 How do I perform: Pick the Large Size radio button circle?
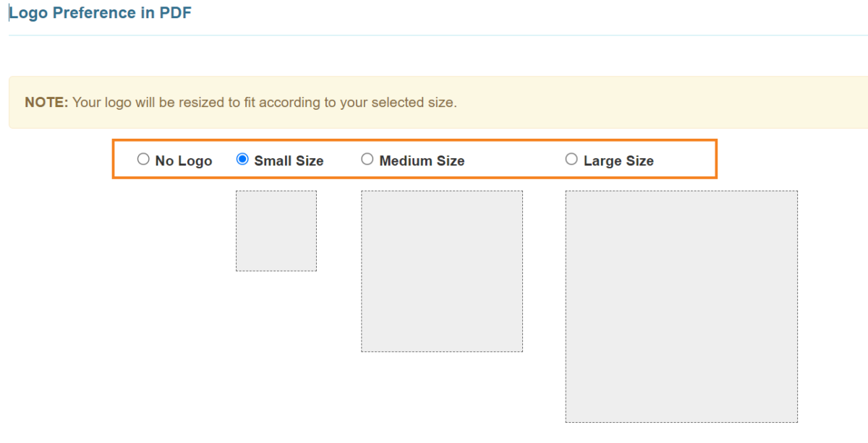(x=571, y=159)
